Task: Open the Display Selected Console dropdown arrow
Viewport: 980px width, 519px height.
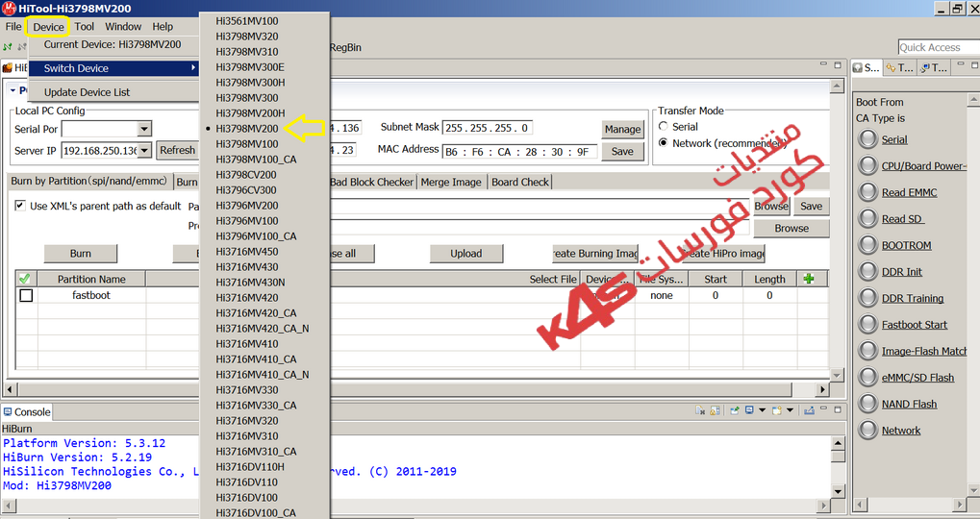Action: (762, 410)
